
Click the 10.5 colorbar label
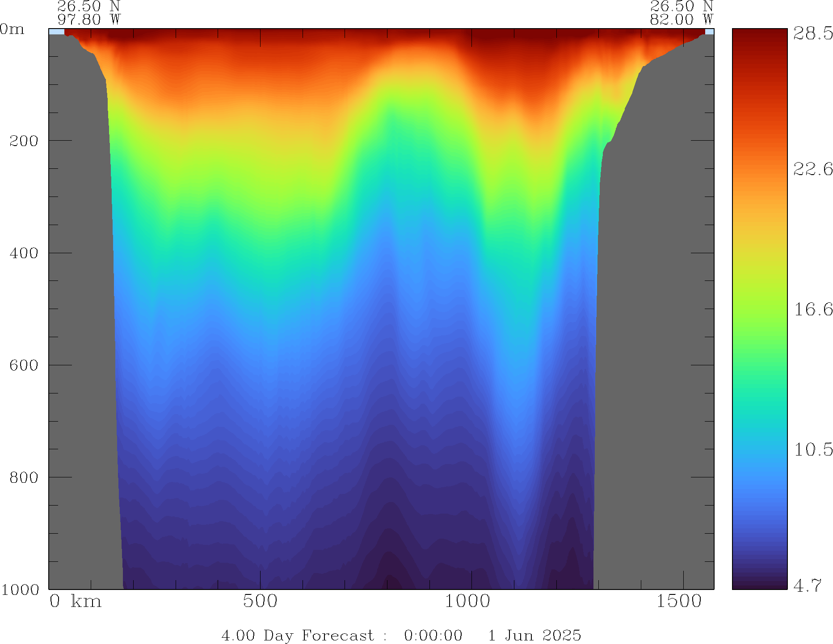[813, 449]
